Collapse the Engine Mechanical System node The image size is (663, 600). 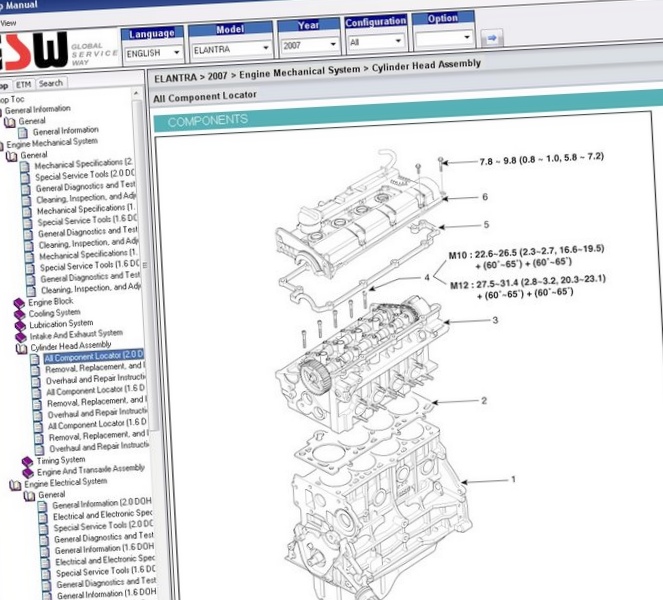click(1, 146)
